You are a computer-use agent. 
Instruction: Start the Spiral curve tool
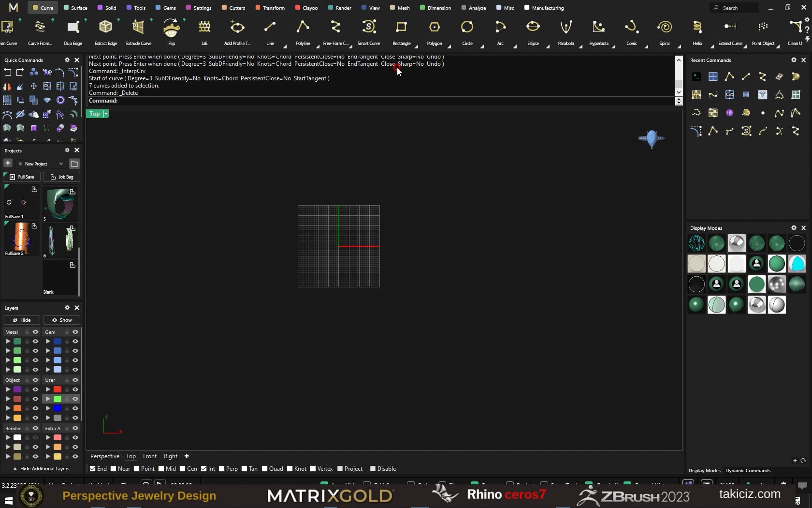click(665, 32)
